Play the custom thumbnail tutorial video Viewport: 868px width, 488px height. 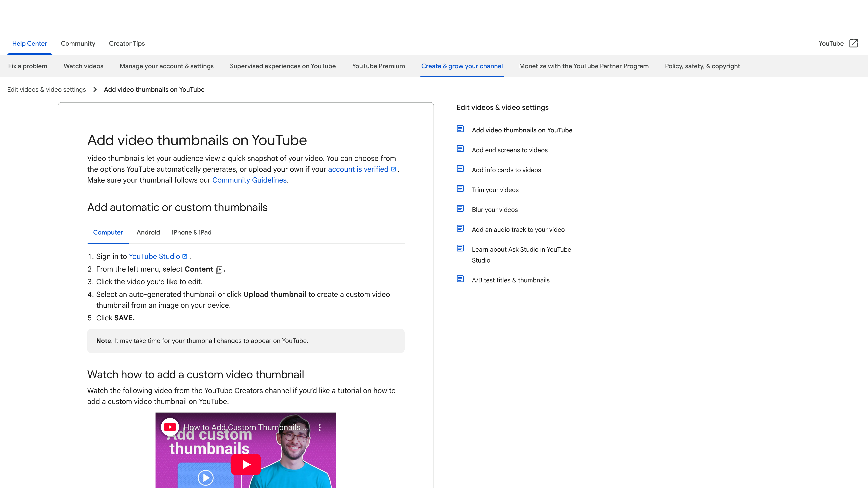246,465
